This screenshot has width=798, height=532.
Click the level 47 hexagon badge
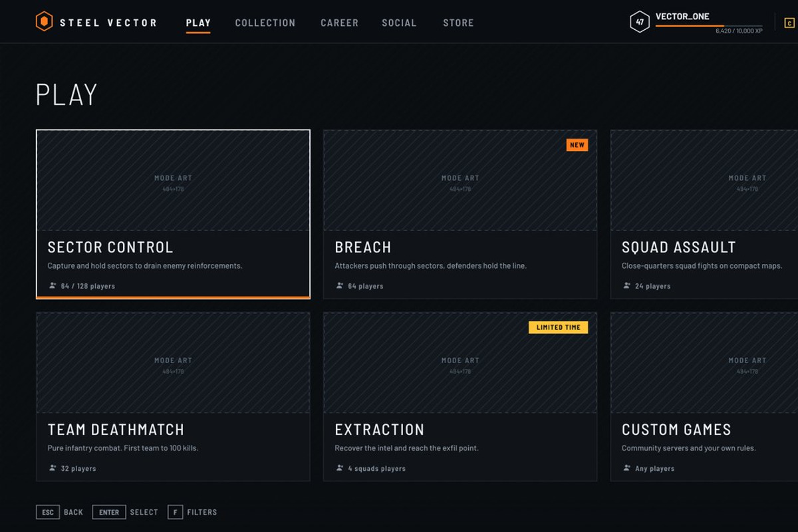[639, 22]
